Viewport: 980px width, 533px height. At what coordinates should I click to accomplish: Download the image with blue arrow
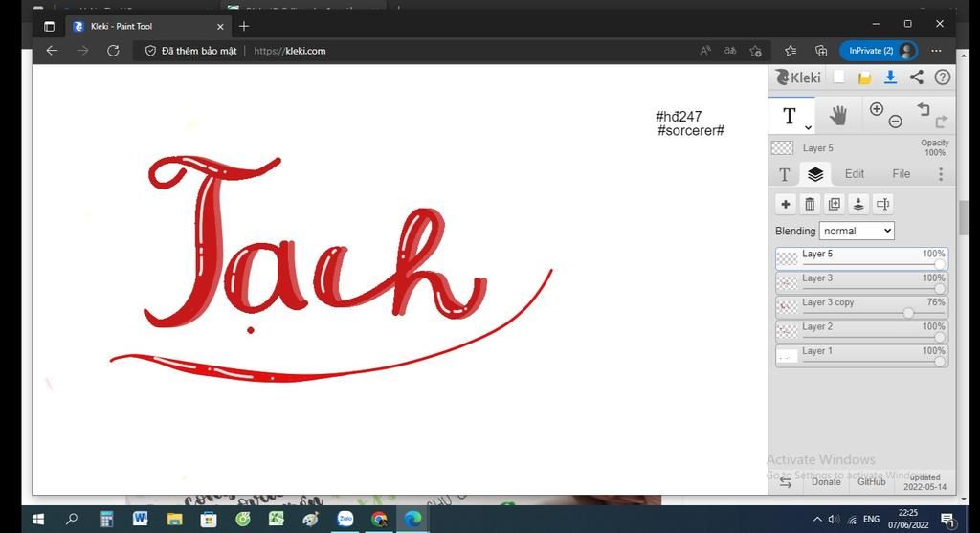pos(890,78)
